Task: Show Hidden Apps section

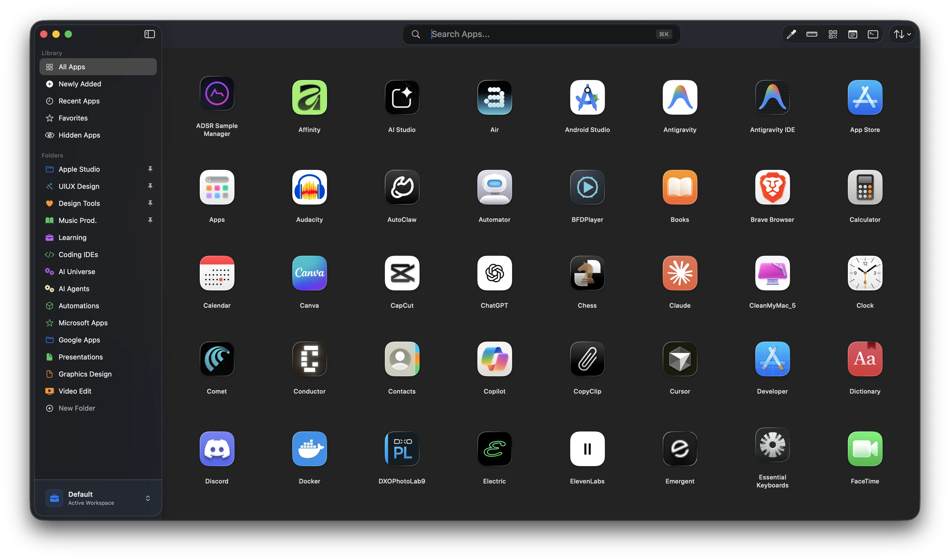Action: [x=98, y=135]
